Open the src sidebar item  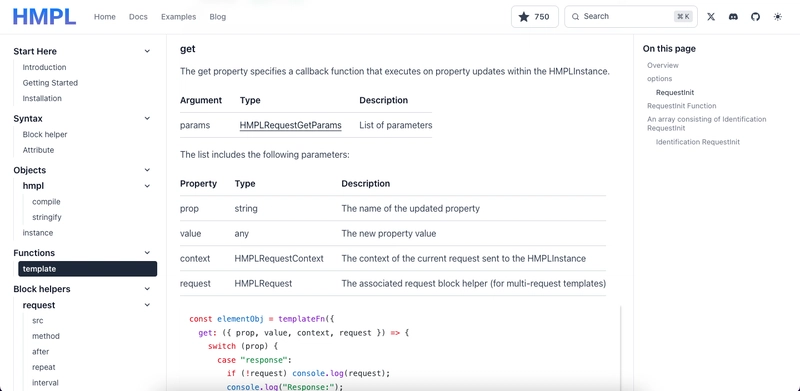pyautogui.click(x=38, y=321)
